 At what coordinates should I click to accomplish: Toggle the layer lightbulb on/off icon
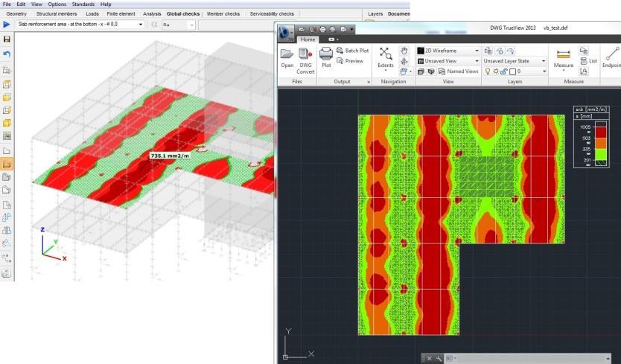488,71
